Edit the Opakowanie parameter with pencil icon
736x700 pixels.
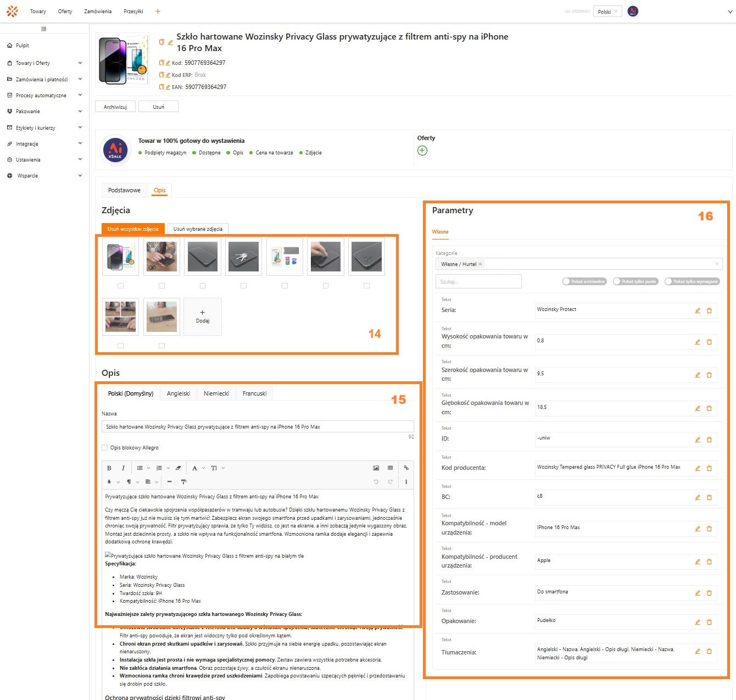coord(698,622)
